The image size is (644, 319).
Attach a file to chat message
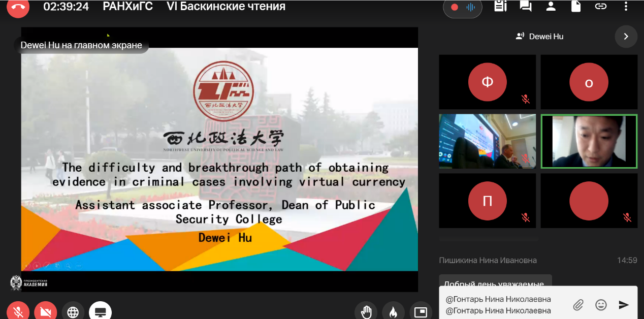tap(578, 305)
